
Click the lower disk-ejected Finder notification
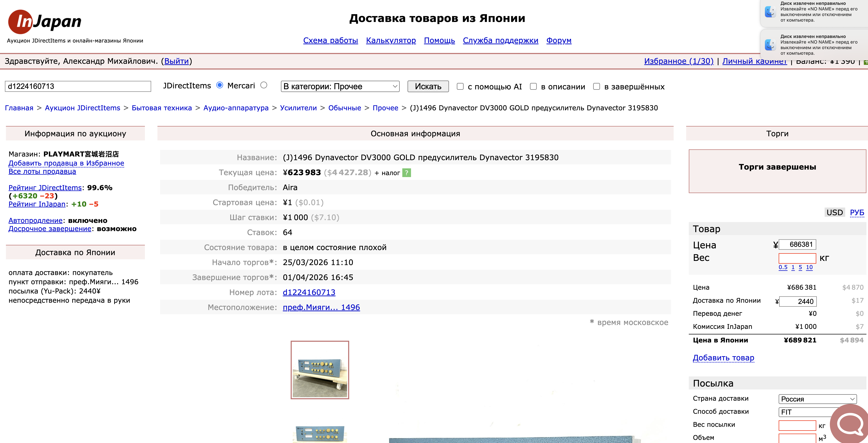(814, 44)
